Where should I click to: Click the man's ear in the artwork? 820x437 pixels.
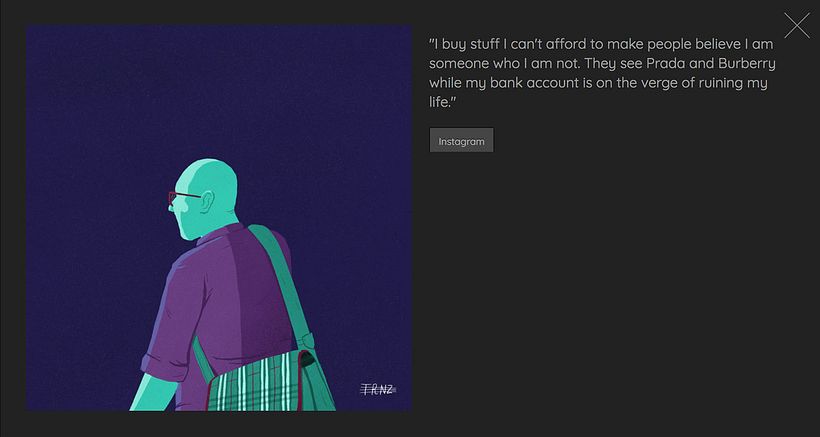pos(207,202)
